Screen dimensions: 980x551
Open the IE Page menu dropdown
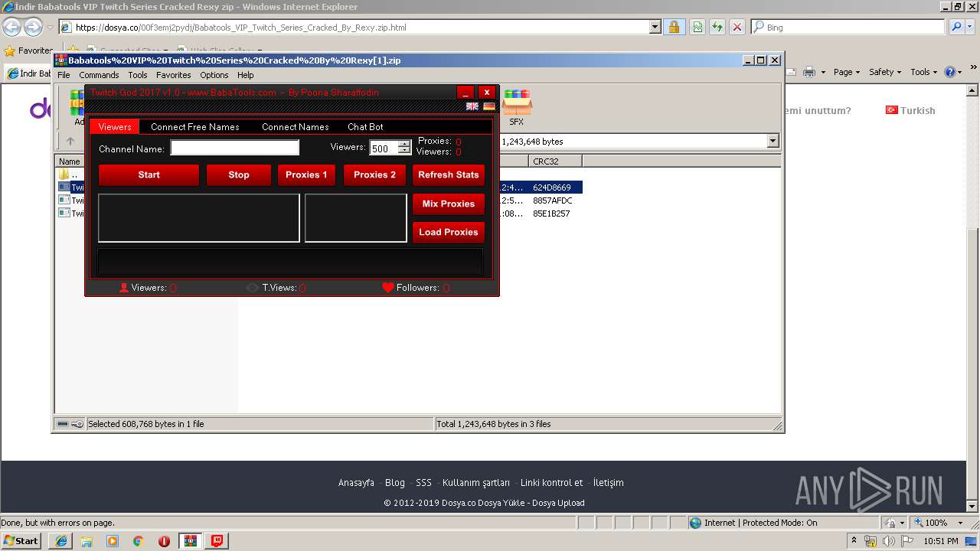click(x=847, y=72)
